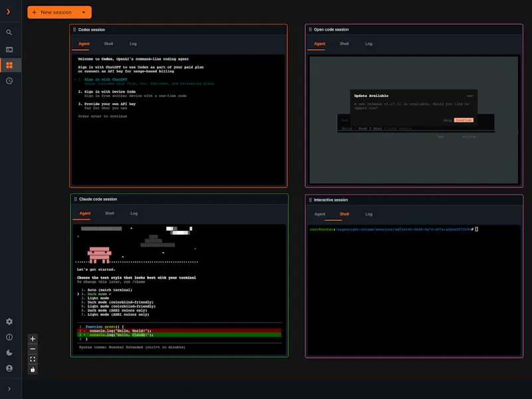Click the Interactive session title
532x399 pixels.
(x=331, y=200)
